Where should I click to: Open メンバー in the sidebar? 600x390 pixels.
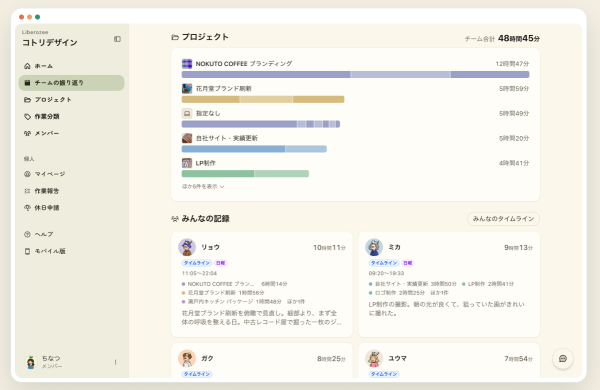72,133
